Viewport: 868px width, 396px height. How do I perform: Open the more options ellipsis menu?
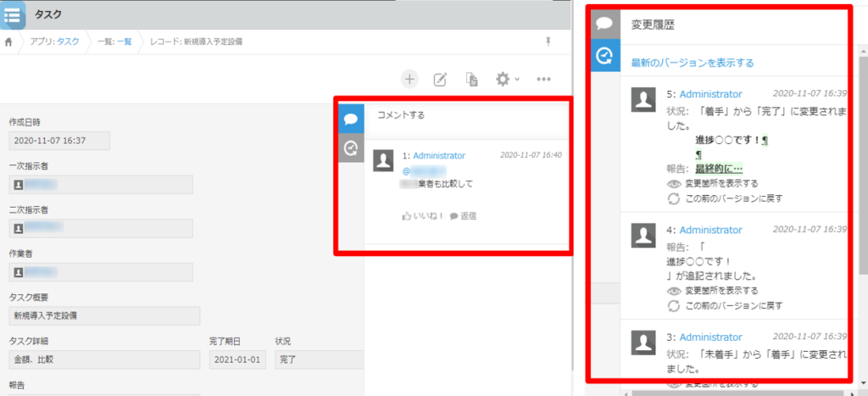[x=544, y=79]
